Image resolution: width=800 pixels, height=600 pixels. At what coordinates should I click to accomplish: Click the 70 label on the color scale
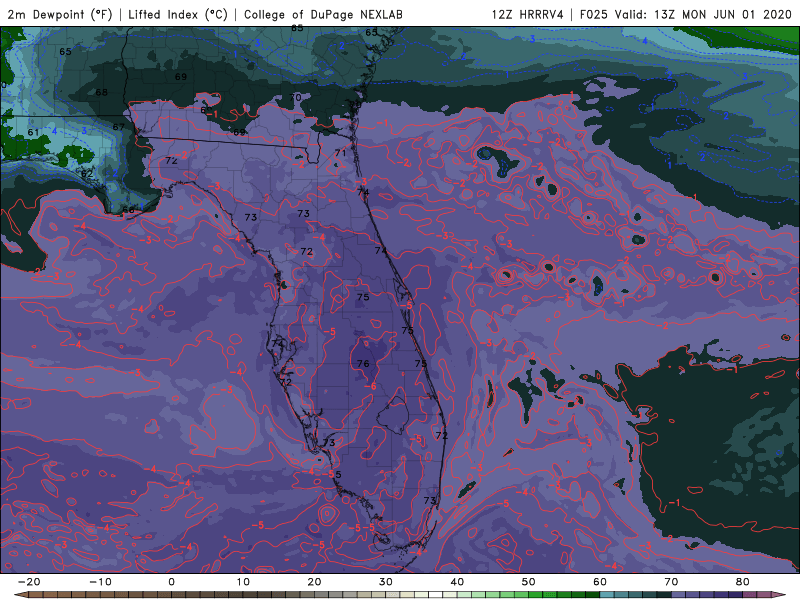(x=671, y=582)
